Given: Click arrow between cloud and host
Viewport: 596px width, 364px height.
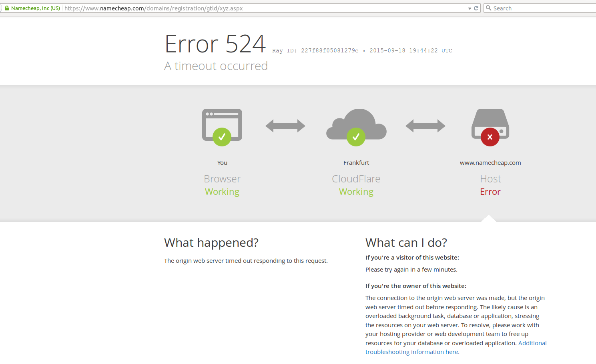Looking at the screenshot, I should tap(425, 126).
